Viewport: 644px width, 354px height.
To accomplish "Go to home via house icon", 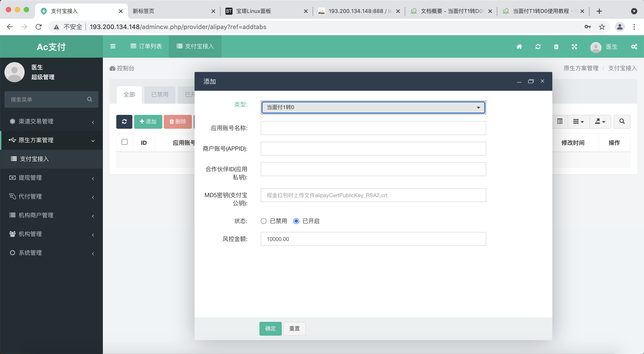I will tap(519, 46).
